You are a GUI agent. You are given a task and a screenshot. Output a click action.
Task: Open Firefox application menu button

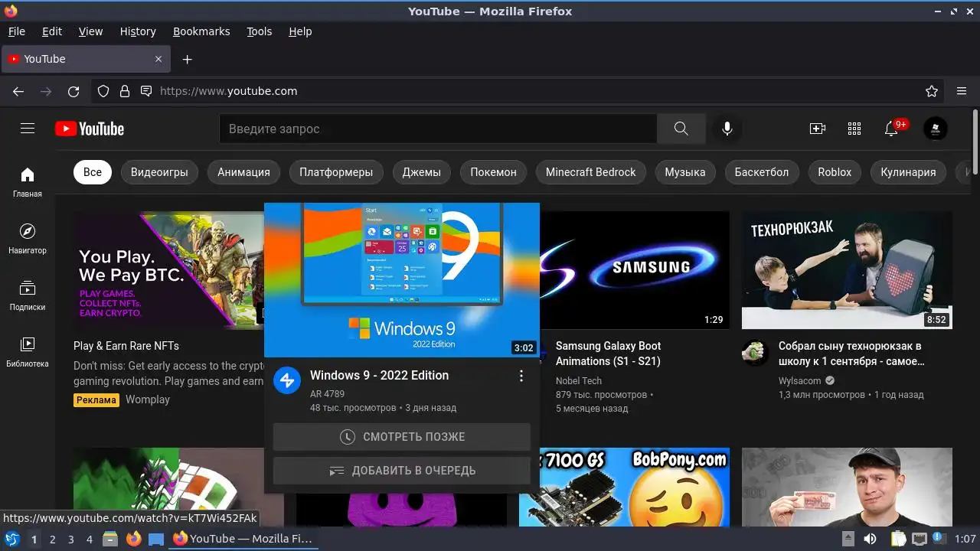point(962,91)
